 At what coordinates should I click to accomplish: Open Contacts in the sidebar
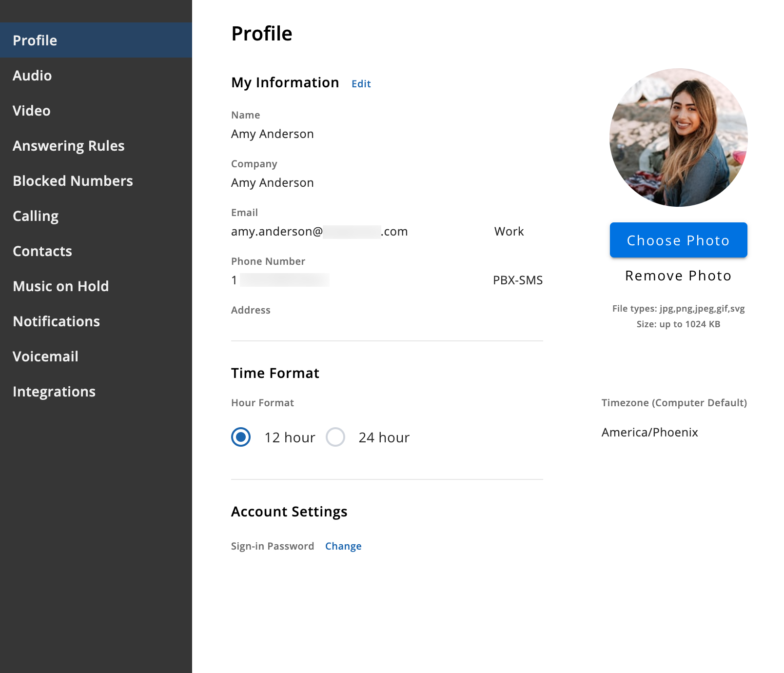(x=96, y=251)
